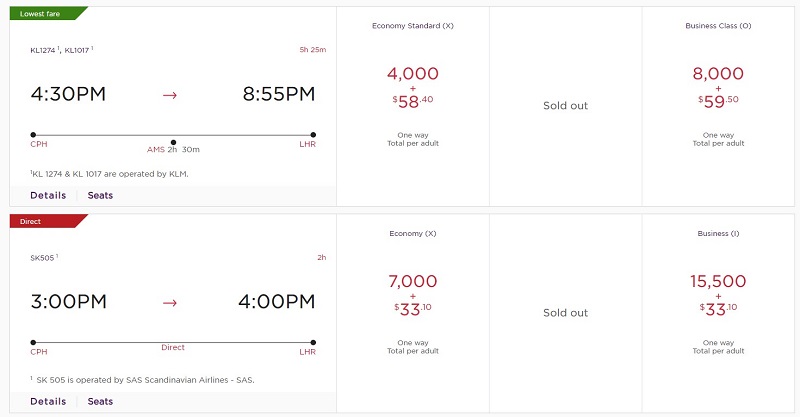Image resolution: width=800 pixels, height=417 pixels.
Task: Choose Economy 7,000 points fare on SK505
Action: click(x=413, y=313)
